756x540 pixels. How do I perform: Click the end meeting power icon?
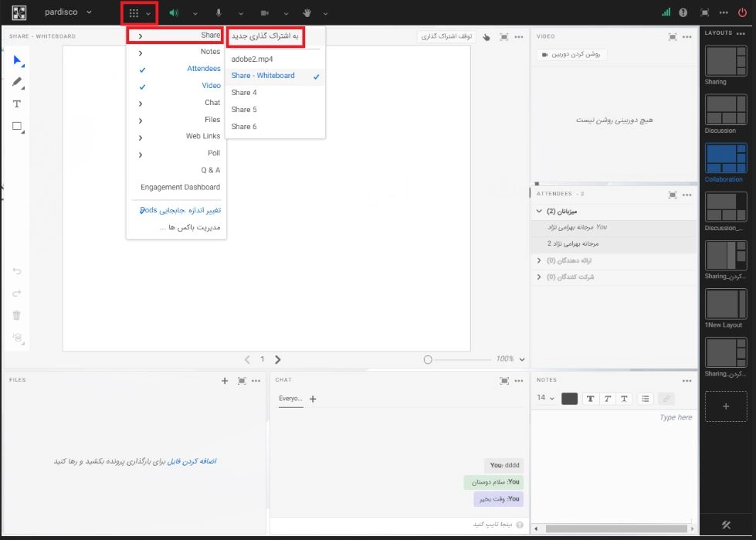(x=742, y=13)
